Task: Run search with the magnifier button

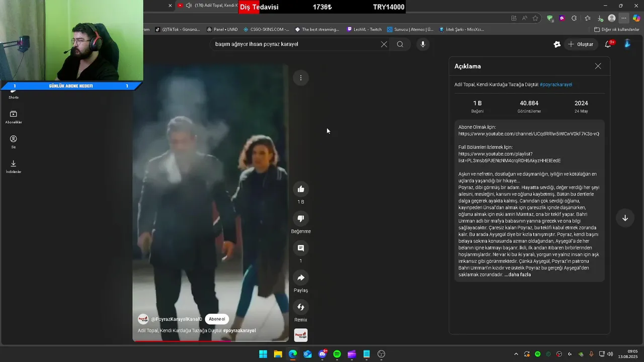Action: pyautogui.click(x=400, y=44)
